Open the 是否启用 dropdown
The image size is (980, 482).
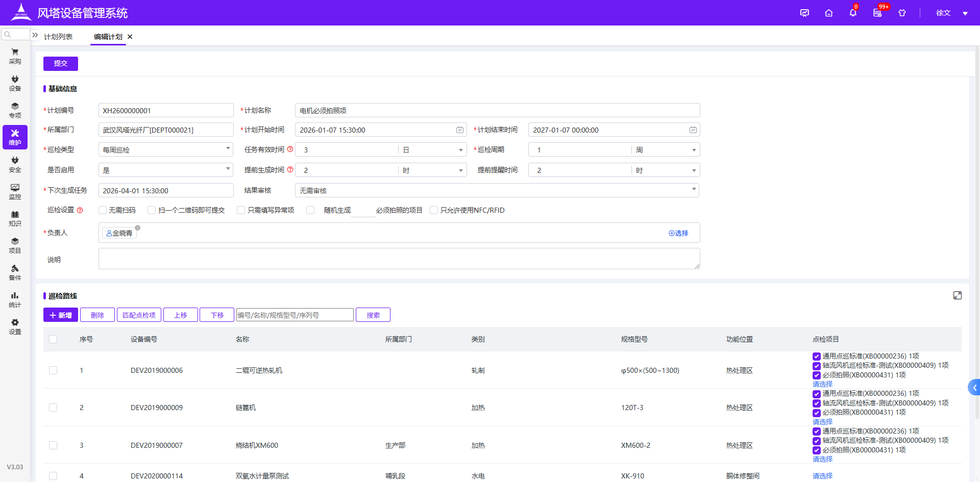click(165, 170)
